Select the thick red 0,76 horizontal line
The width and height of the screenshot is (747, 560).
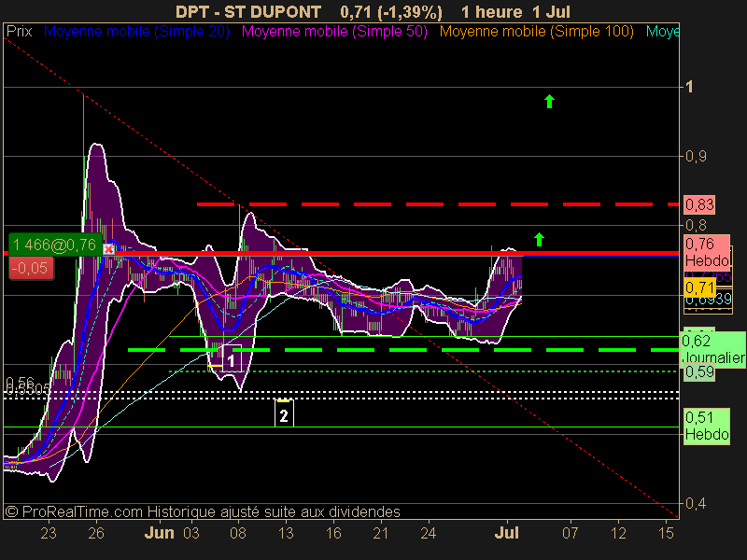(341, 253)
